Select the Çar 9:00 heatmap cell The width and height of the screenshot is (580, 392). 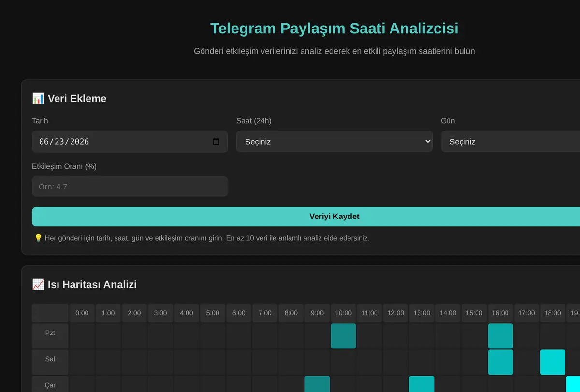click(x=317, y=384)
